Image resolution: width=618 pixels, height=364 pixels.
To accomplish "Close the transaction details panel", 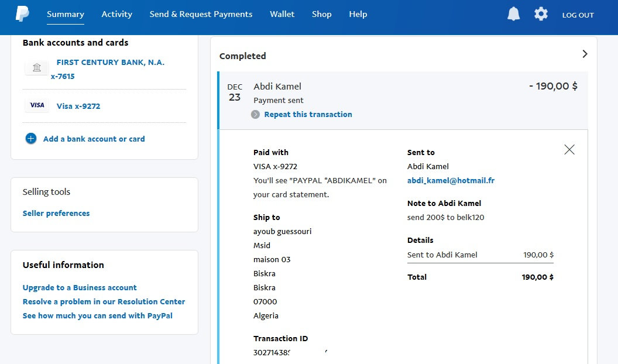I will pyautogui.click(x=569, y=150).
